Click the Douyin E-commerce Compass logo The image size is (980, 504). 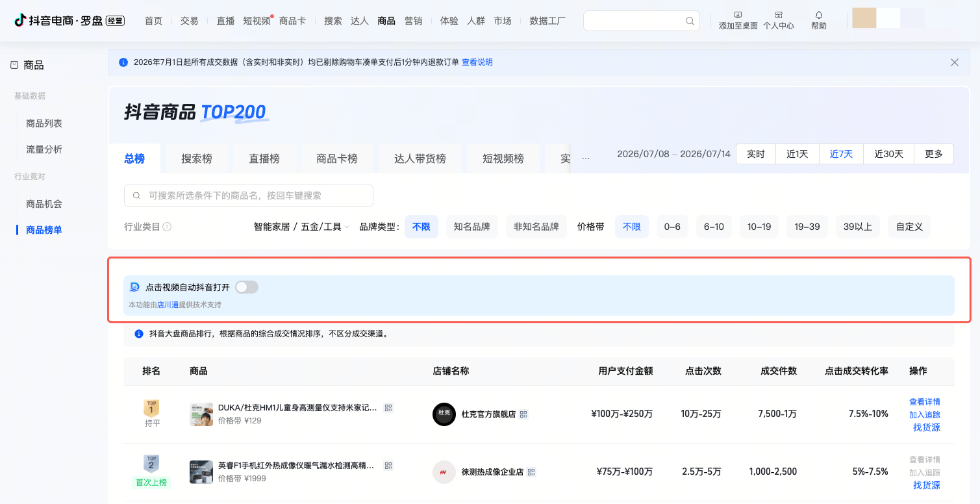click(69, 21)
